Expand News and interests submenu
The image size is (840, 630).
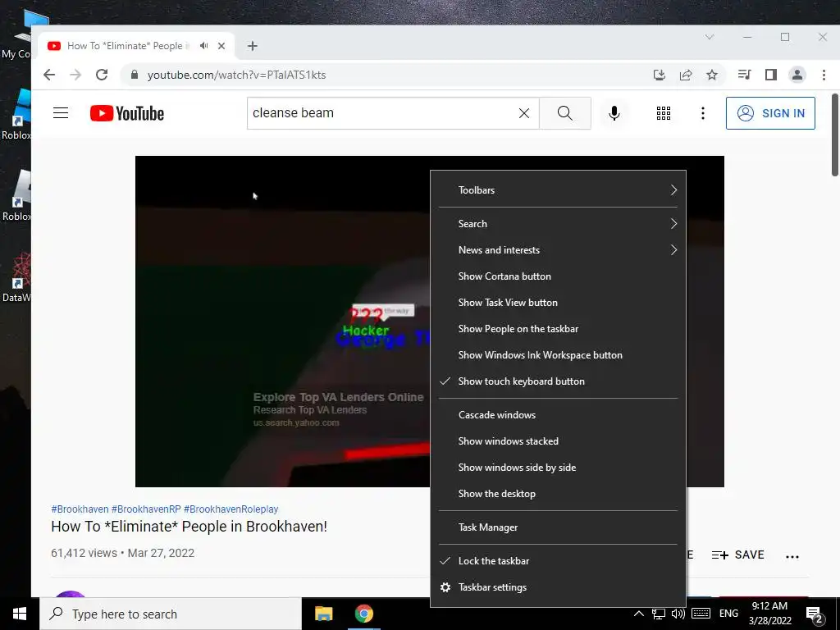(x=558, y=250)
